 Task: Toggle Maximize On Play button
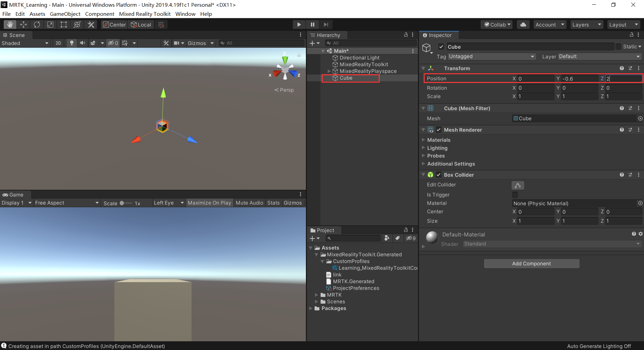(209, 203)
